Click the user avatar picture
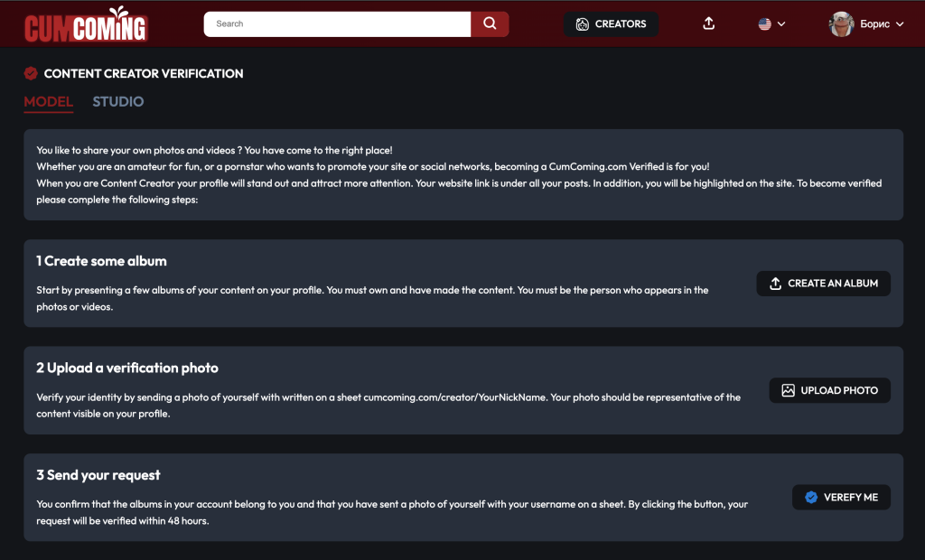Viewport: 925px width, 560px height. (x=841, y=24)
